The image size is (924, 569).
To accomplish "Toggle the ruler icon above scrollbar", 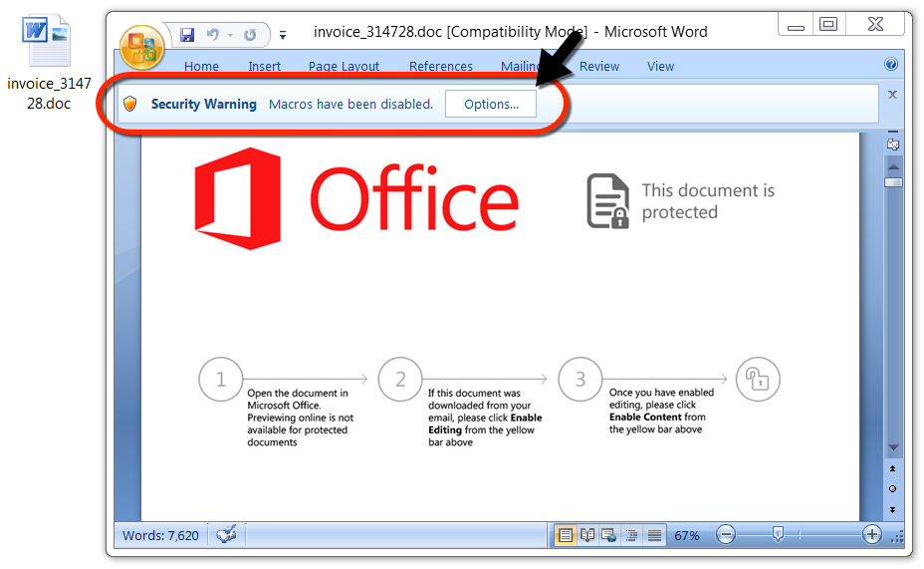I will pos(893,143).
